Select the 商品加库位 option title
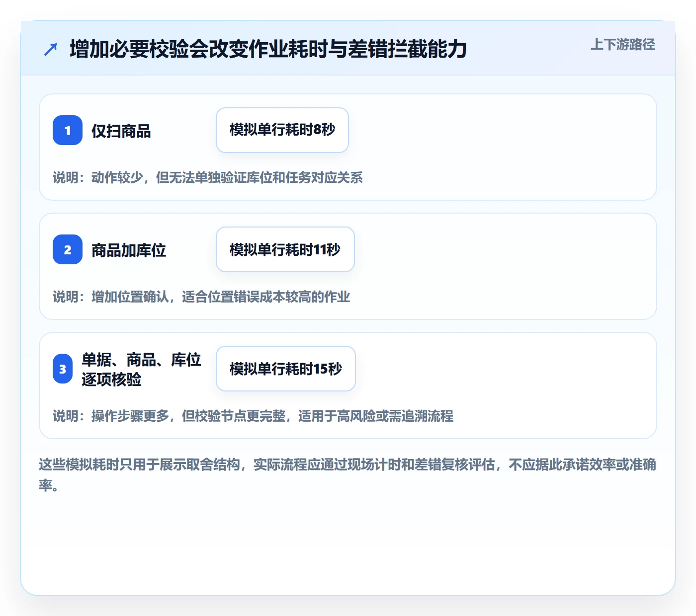This screenshot has width=696, height=616. [129, 250]
